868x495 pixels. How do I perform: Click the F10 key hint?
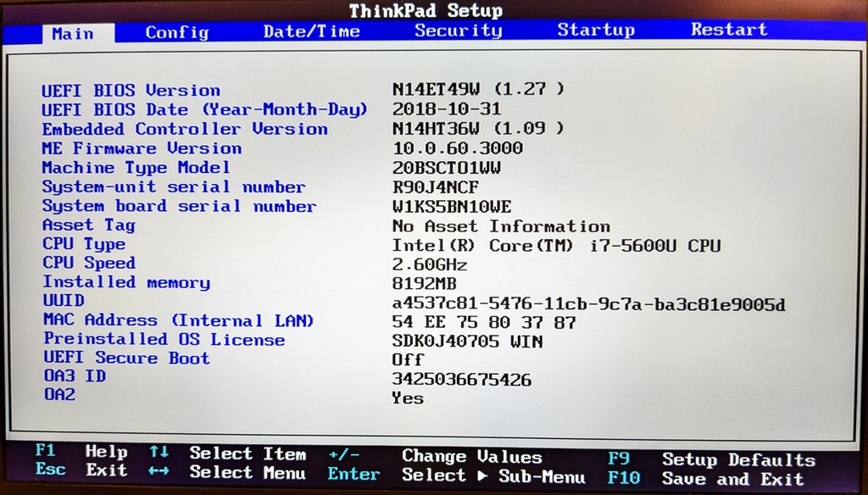point(624,477)
